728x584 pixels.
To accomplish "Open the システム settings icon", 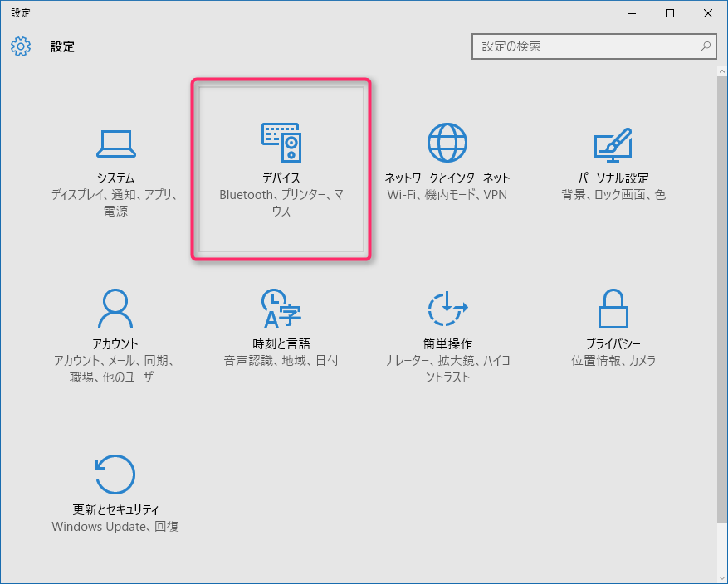I will click(115, 143).
